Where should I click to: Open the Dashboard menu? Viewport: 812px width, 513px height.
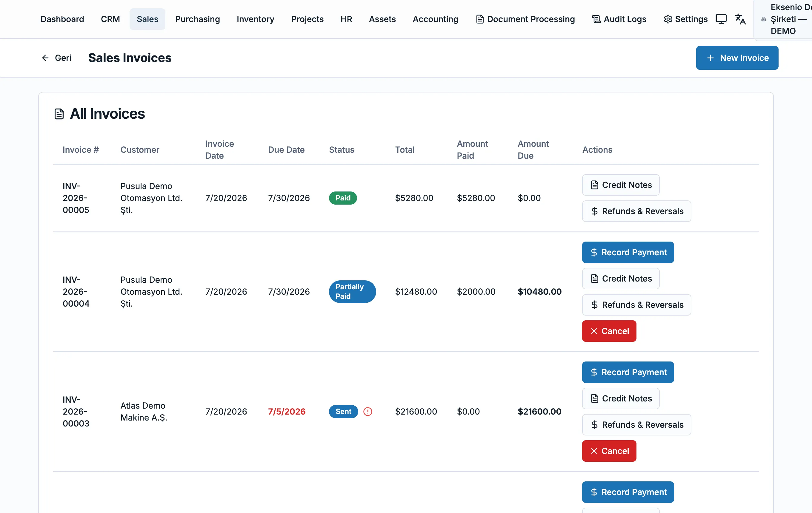(x=62, y=19)
